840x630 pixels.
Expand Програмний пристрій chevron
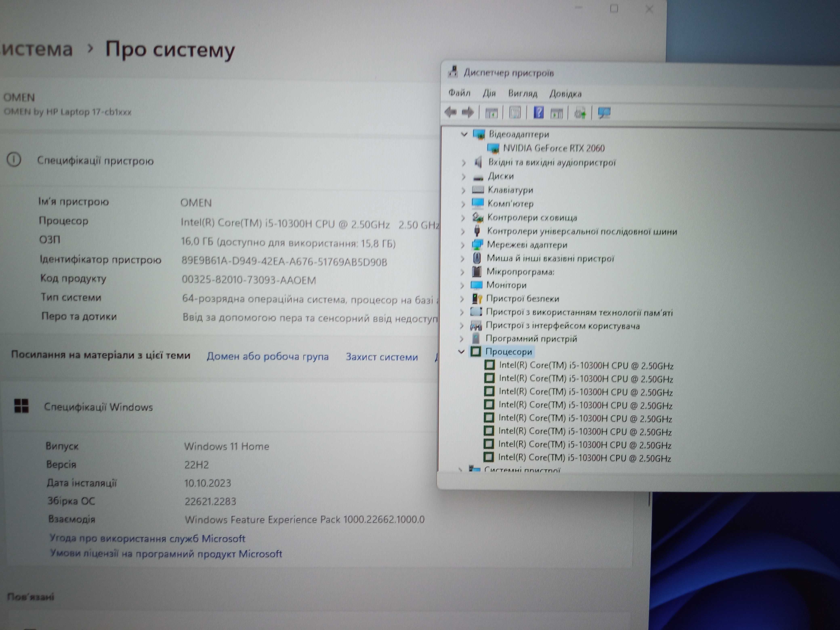[461, 338]
